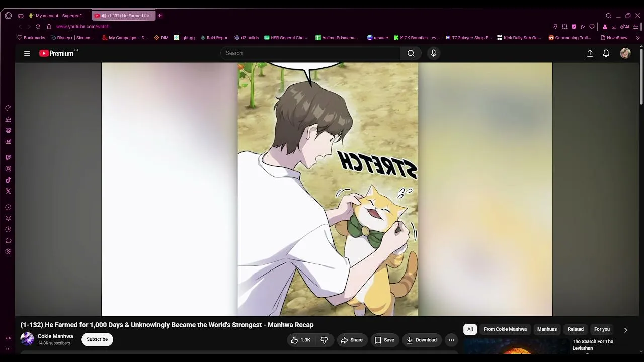Image resolution: width=644 pixels, height=362 pixels.
Task: Open the browser downloads icon
Action: pos(614,27)
